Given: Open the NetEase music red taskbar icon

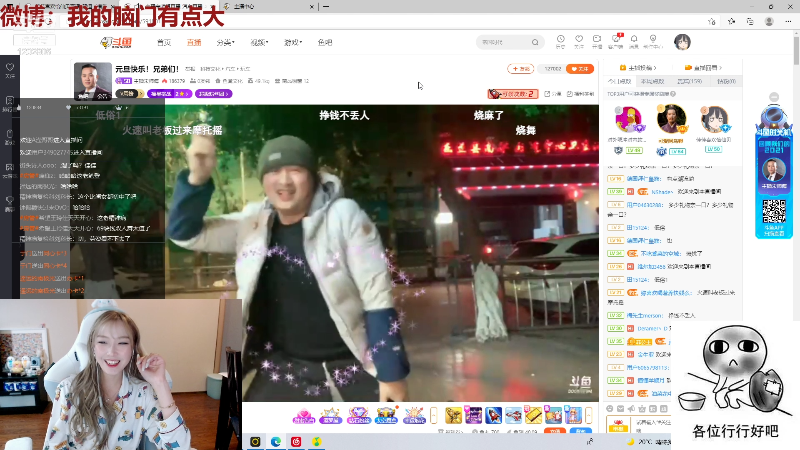Looking at the screenshot, I should click(x=296, y=442).
